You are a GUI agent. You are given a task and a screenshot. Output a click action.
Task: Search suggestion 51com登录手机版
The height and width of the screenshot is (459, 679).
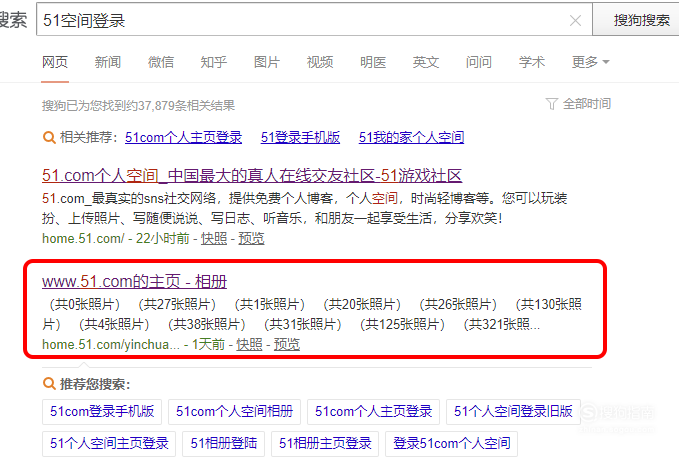click(x=102, y=411)
